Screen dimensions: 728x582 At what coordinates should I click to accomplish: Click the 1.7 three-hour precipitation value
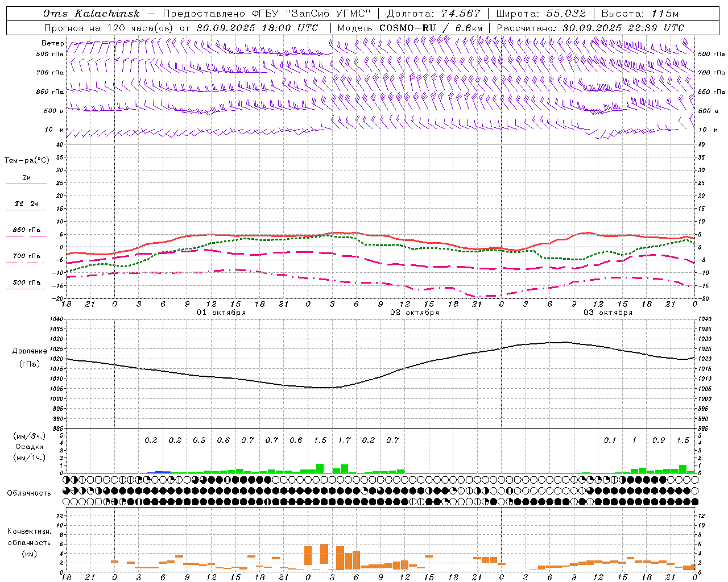344,440
